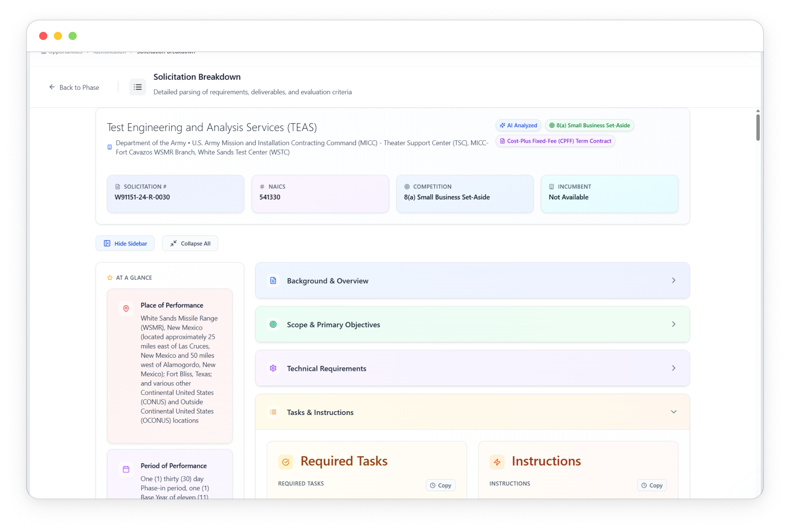Expand the Scope & Primary Objectives section
790x532 pixels.
point(673,324)
